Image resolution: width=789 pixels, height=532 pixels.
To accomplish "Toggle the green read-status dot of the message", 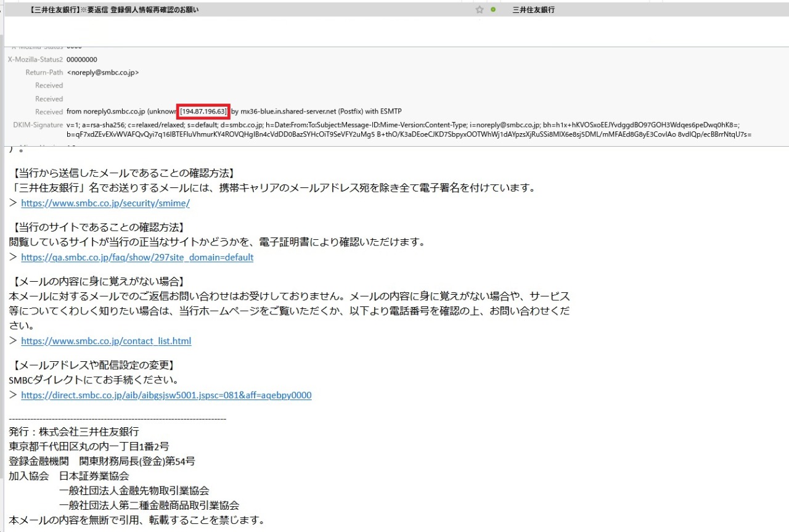I will coord(493,10).
